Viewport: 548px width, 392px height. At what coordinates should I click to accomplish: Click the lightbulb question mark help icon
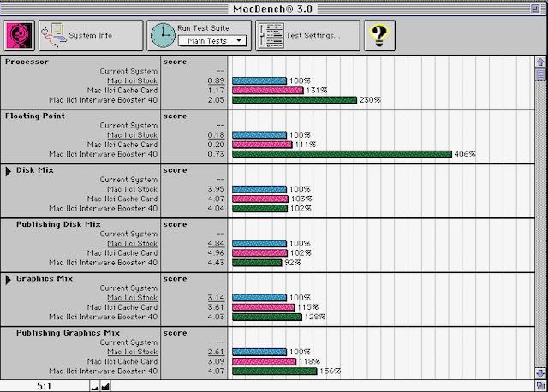click(x=379, y=36)
